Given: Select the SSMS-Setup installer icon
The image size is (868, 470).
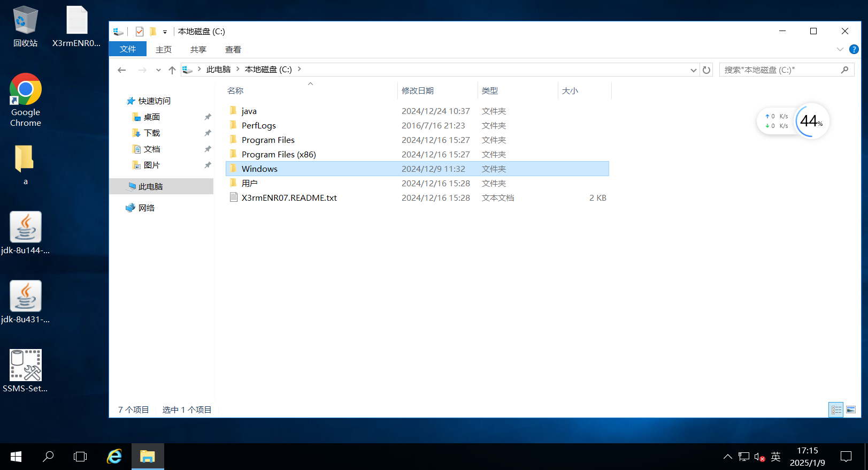Looking at the screenshot, I should point(25,371).
